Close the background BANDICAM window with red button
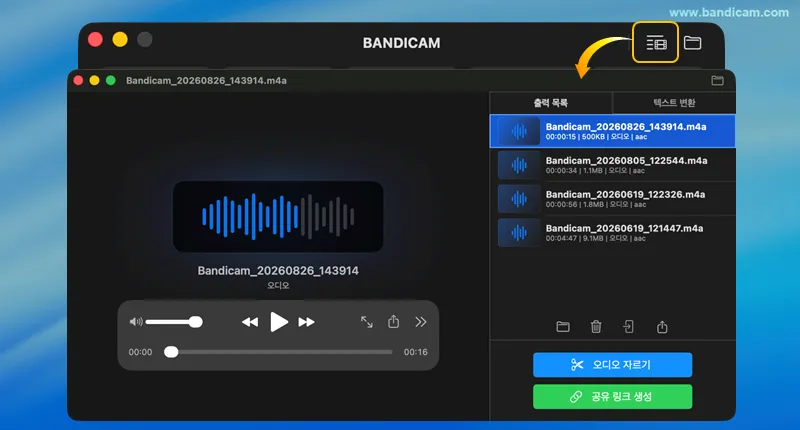Screen dimensions: 800x430 [x=95, y=39]
